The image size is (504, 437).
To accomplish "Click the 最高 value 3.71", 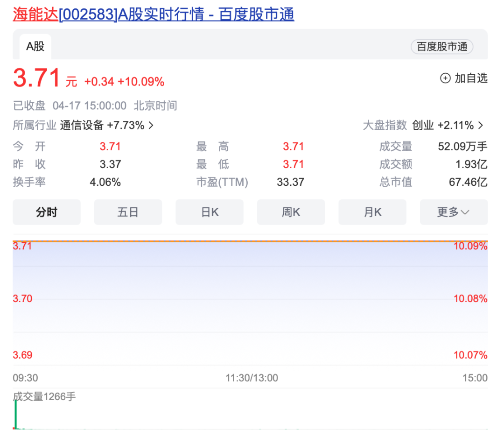I will [293, 147].
